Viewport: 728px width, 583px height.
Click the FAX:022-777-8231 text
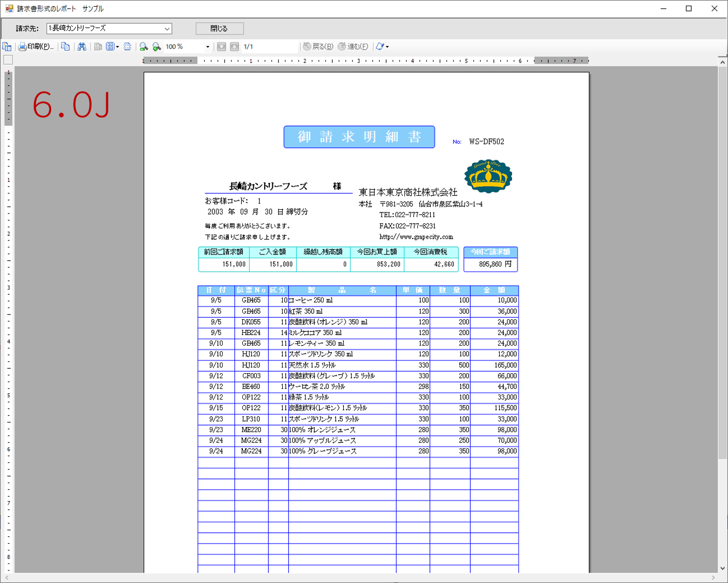407,226
